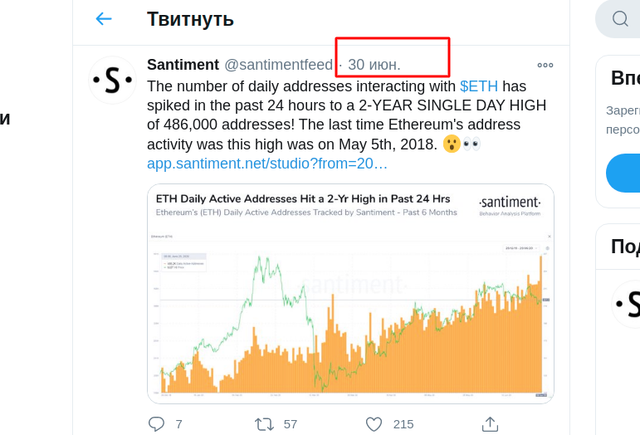Open the $ETH cashtag link
Viewport: 640px width, 435px height.
point(479,86)
